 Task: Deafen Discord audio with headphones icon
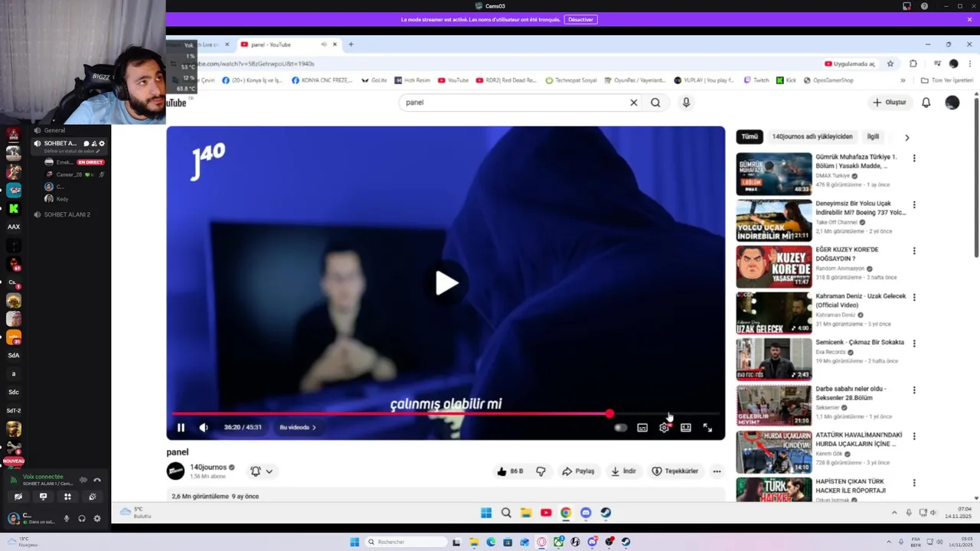click(82, 519)
